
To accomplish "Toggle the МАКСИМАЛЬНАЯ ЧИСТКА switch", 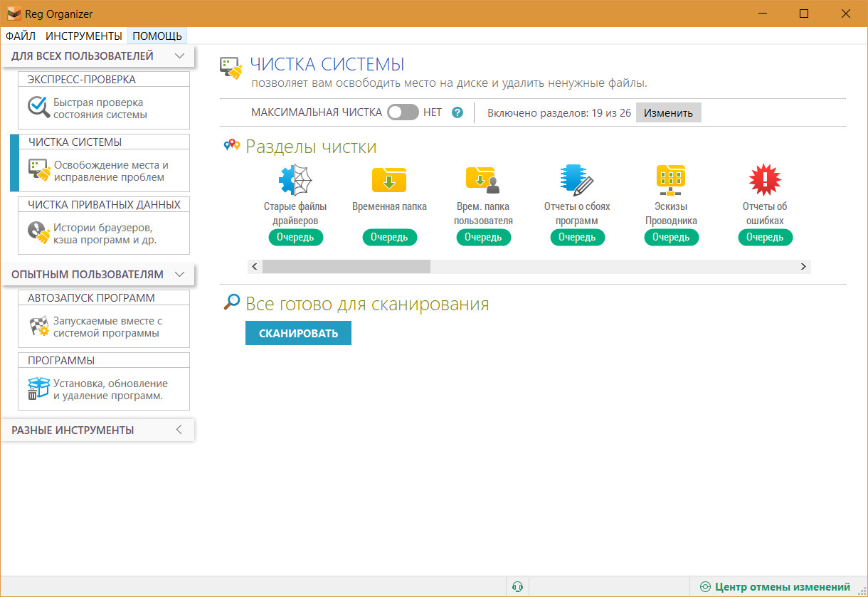I will pos(403,112).
